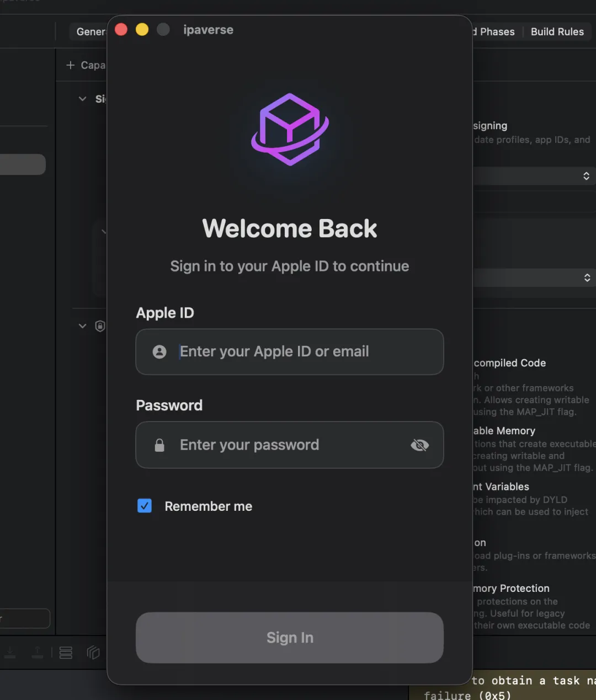596x700 pixels.
Task: Click 'Sign in to your Apple ID to continue'
Action: pyautogui.click(x=290, y=266)
